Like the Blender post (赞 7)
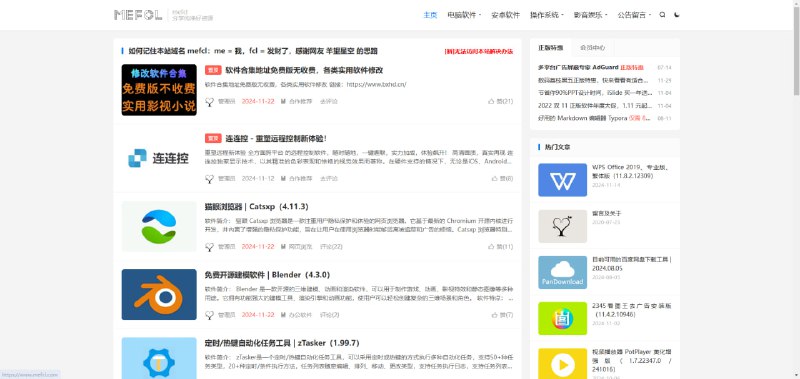Screen dimensions: 800x379 502,315
